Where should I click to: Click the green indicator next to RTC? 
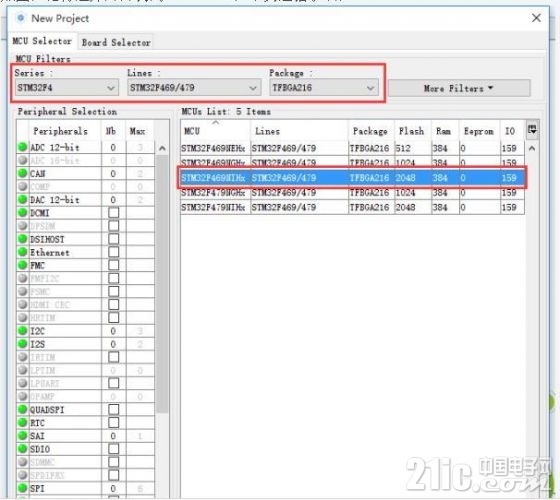click(x=22, y=422)
